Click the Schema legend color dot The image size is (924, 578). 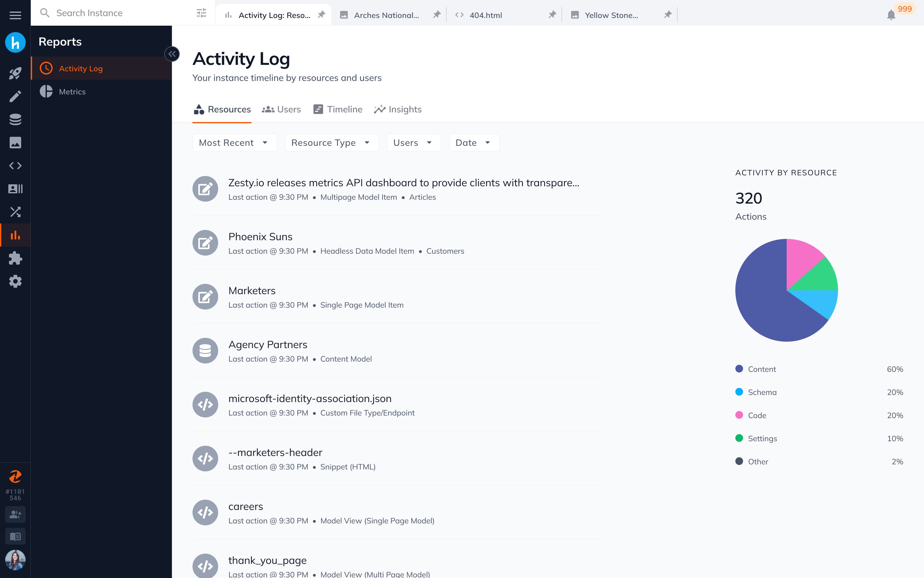pos(739,392)
